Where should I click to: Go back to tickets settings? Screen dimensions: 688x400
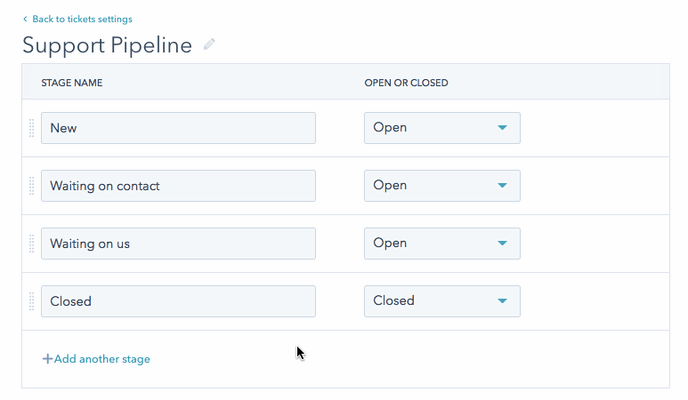point(82,19)
